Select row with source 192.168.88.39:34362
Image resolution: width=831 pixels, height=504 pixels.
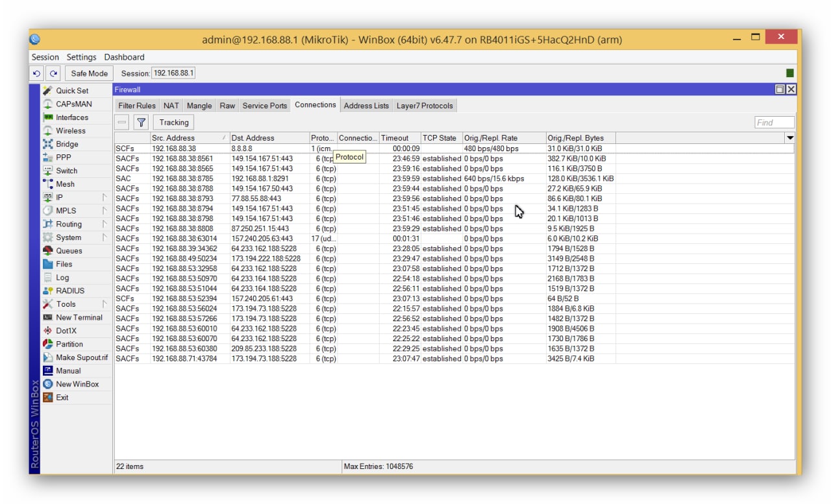[454, 248]
